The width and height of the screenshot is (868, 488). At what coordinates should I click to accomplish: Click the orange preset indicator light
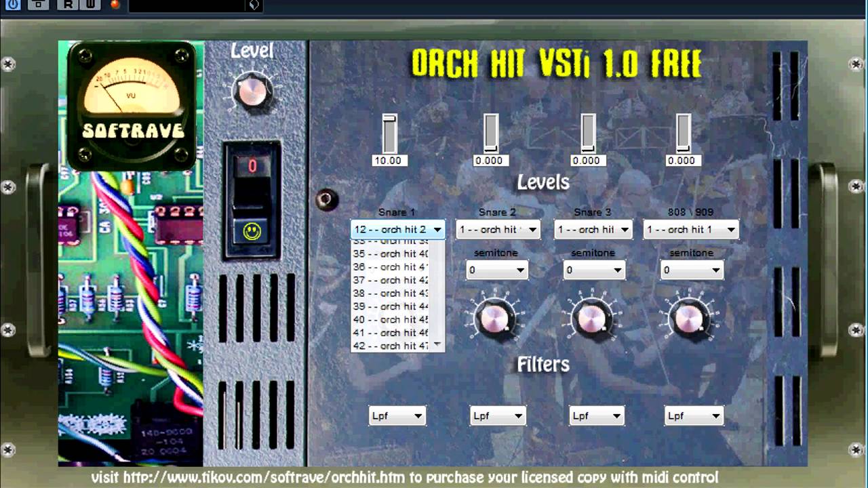tap(115, 4)
